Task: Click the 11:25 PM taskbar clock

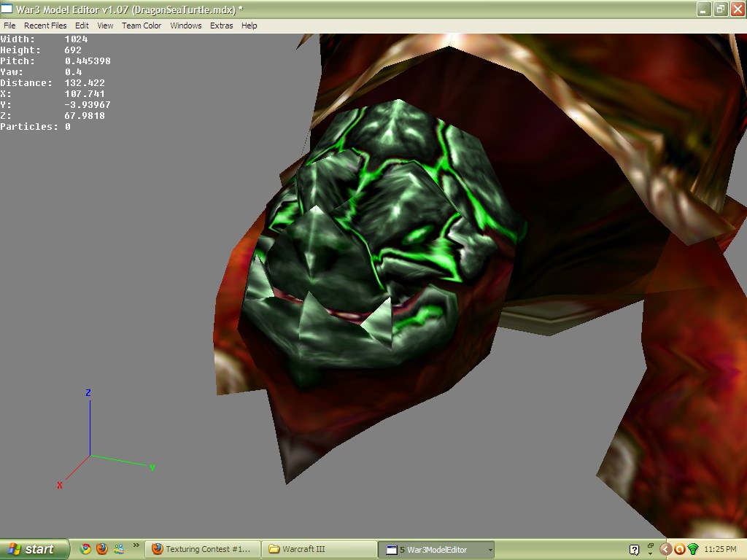Action: [x=720, y=550]
